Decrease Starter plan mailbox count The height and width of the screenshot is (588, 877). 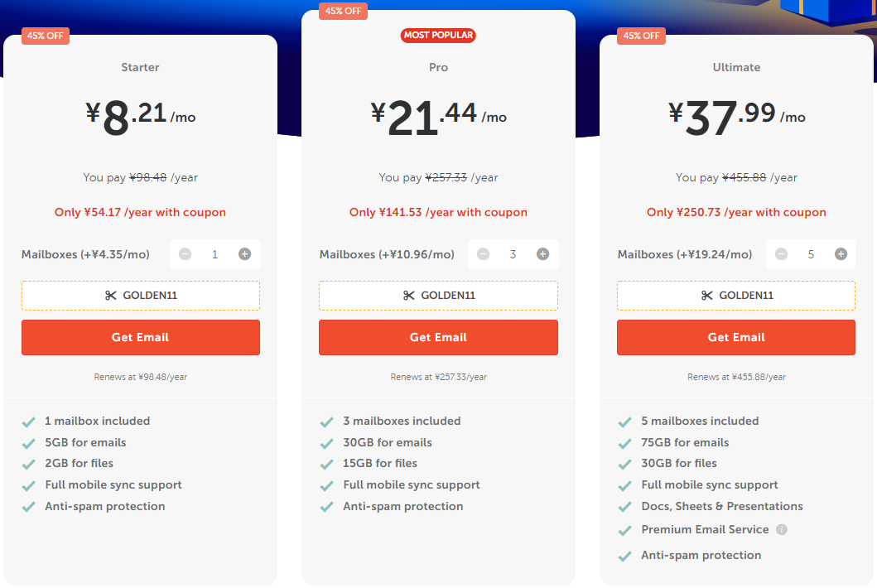[x=186, y=254]
